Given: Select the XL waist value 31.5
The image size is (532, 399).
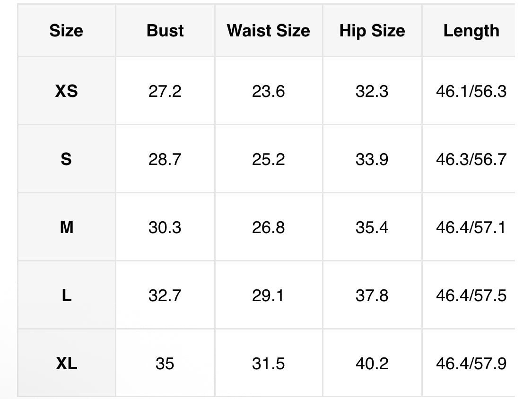Looking at the screenshot, I should point(268,364).
